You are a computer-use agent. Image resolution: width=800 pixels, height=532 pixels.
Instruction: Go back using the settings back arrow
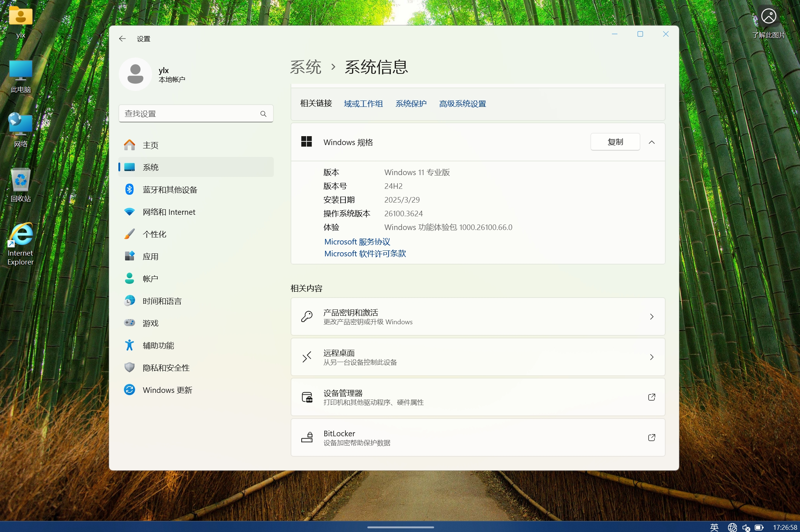click(122, 39)
